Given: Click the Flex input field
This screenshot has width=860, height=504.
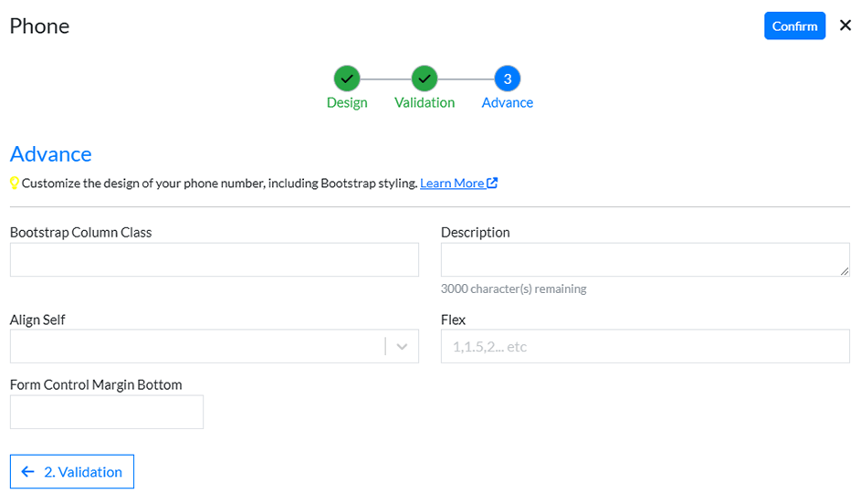Looking at the screenshot, I should pyautogui.click(x=645, y=347).
